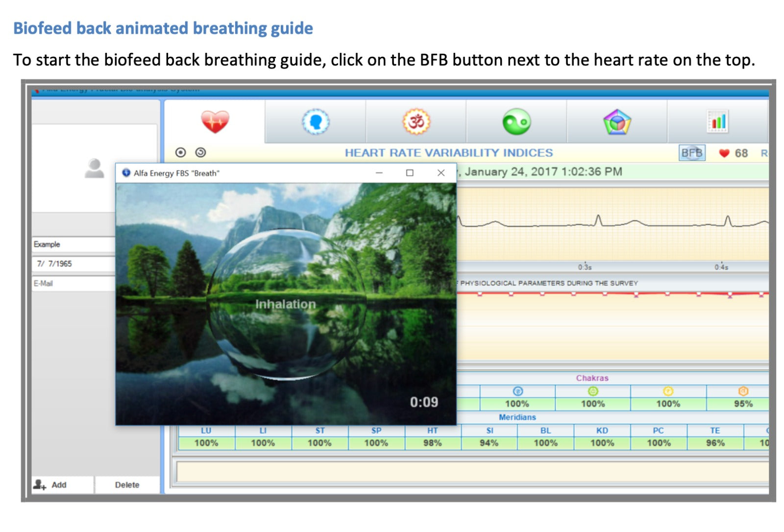Click the E-Mail input field
This screenshot has width=784, height=532.
tap(73, 284)
